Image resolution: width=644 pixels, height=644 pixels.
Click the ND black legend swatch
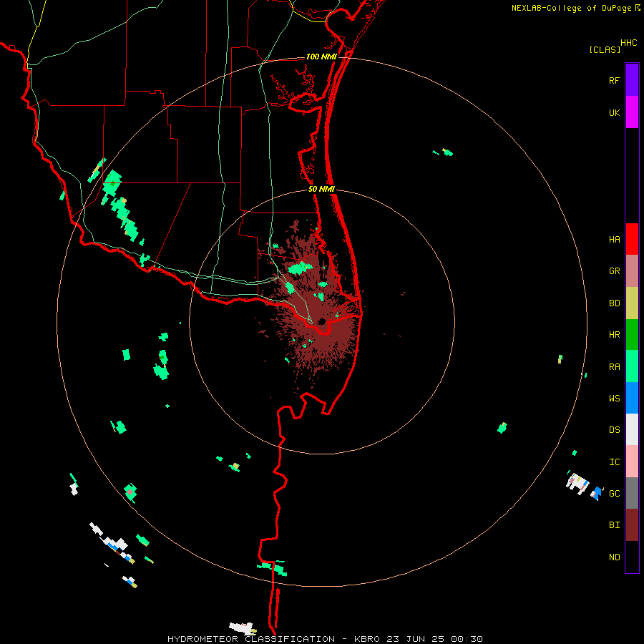(632, 557)
